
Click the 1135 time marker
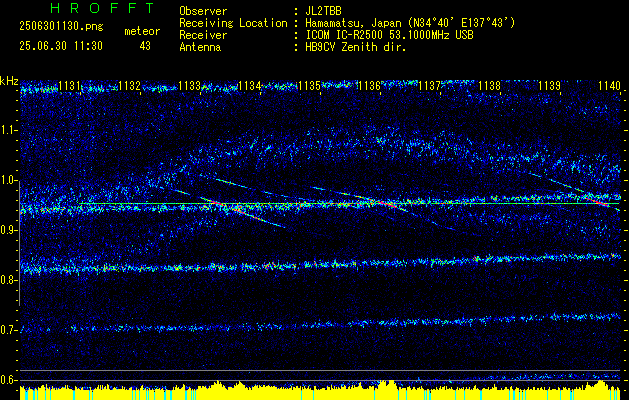point(309,85)
